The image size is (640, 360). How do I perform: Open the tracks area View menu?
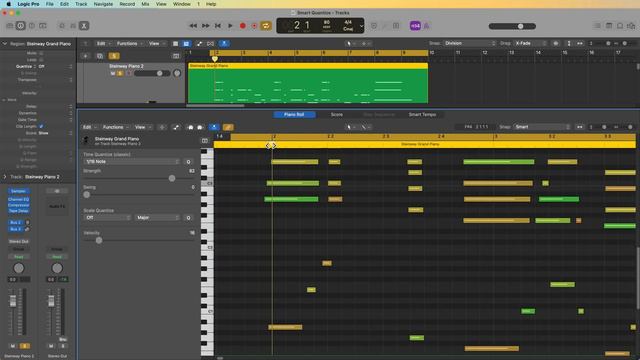pyautogui.click(x=156, y=43)
